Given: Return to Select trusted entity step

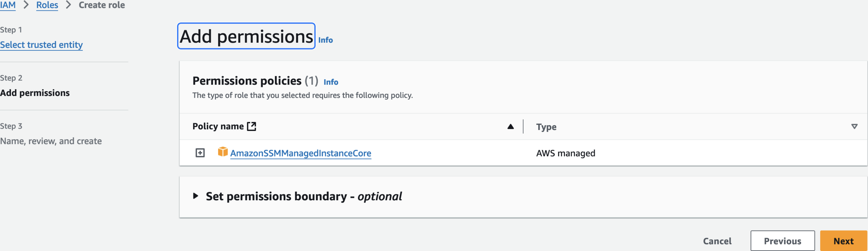Looking at the screenshot, I should coord(41,45).
